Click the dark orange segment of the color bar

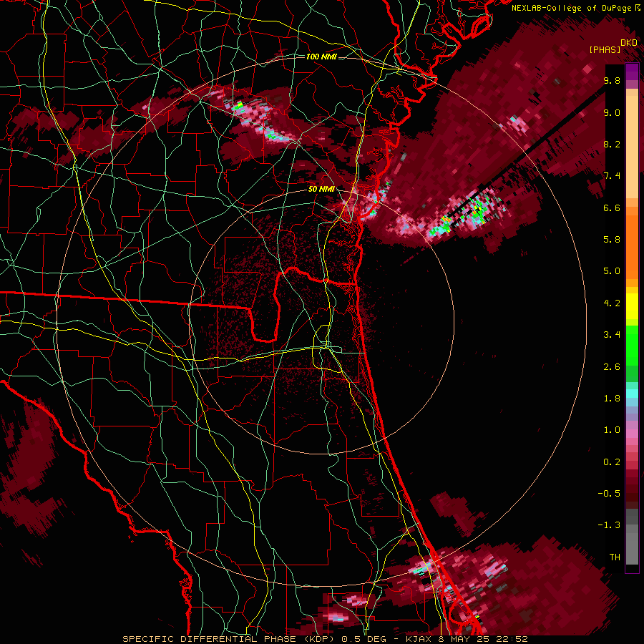(632, 247)
